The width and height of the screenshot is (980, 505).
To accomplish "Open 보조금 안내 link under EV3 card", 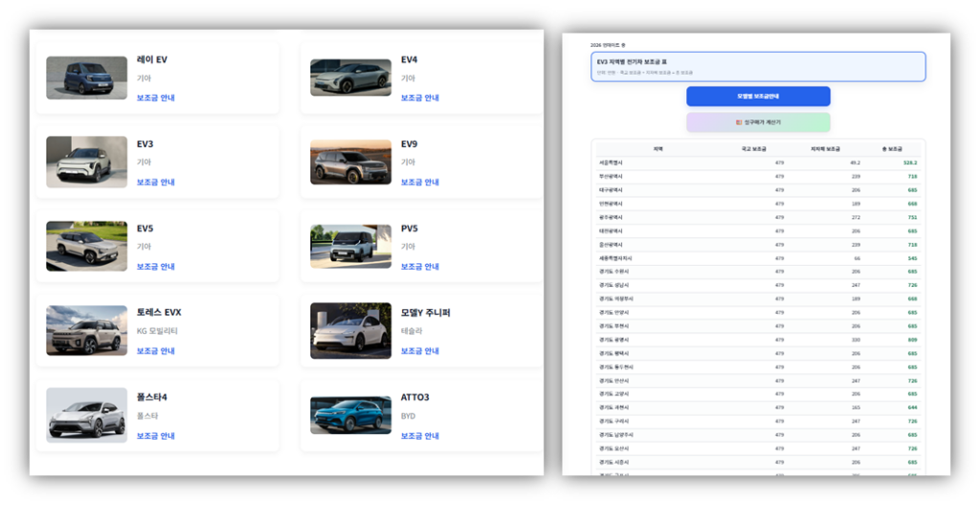I will point(156,183).
